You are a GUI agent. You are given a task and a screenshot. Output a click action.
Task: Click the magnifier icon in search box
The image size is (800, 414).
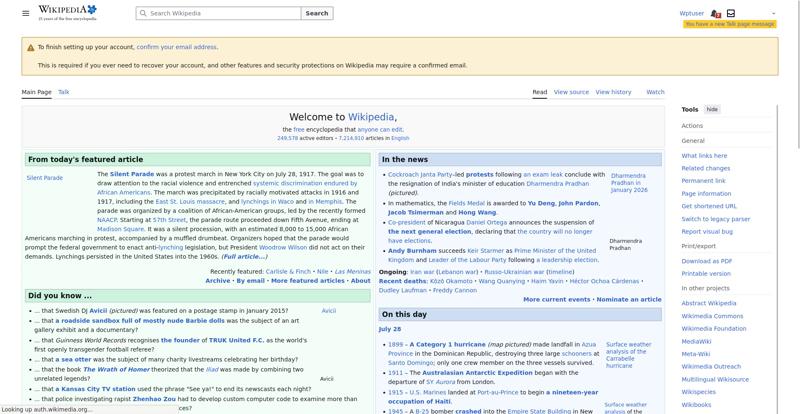click(x=143, y=13)
